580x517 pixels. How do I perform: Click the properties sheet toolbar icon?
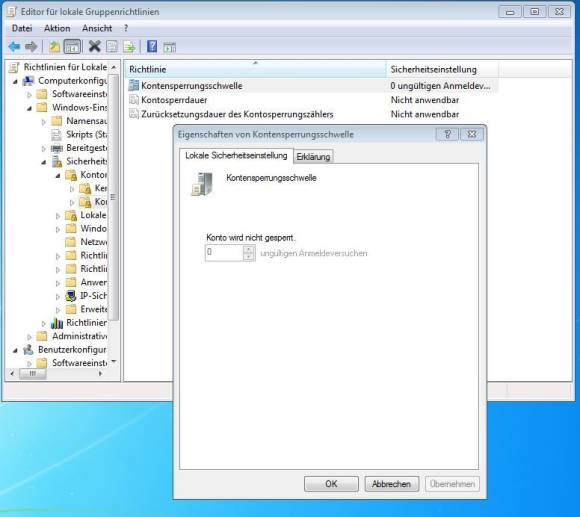[x=112, y=47]
